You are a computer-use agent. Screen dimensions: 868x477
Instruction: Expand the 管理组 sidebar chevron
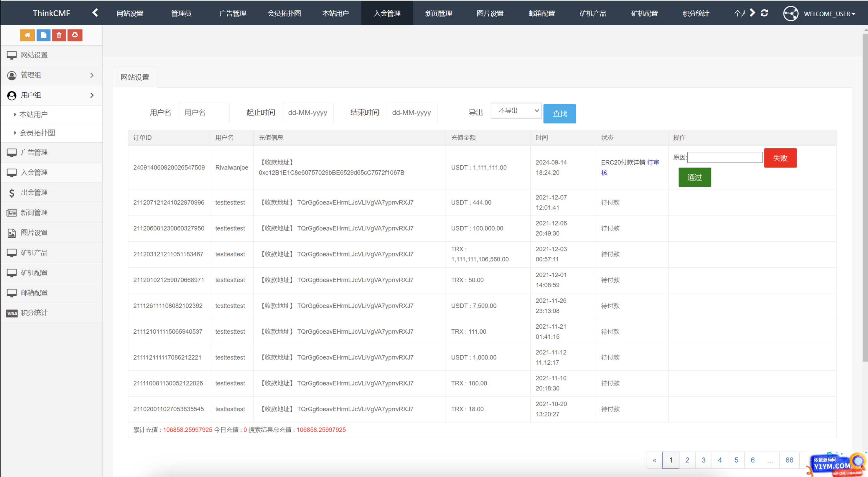(x=92, y=75)
